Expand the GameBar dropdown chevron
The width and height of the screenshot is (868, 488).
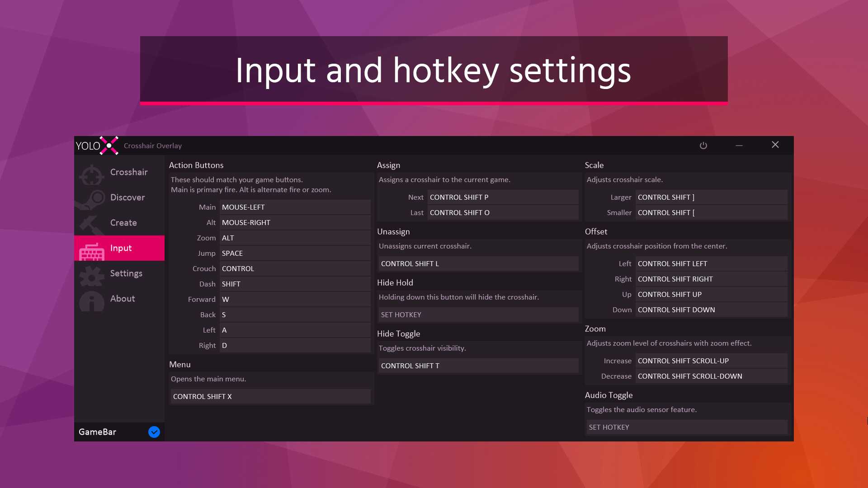click(x=154, y=432)
